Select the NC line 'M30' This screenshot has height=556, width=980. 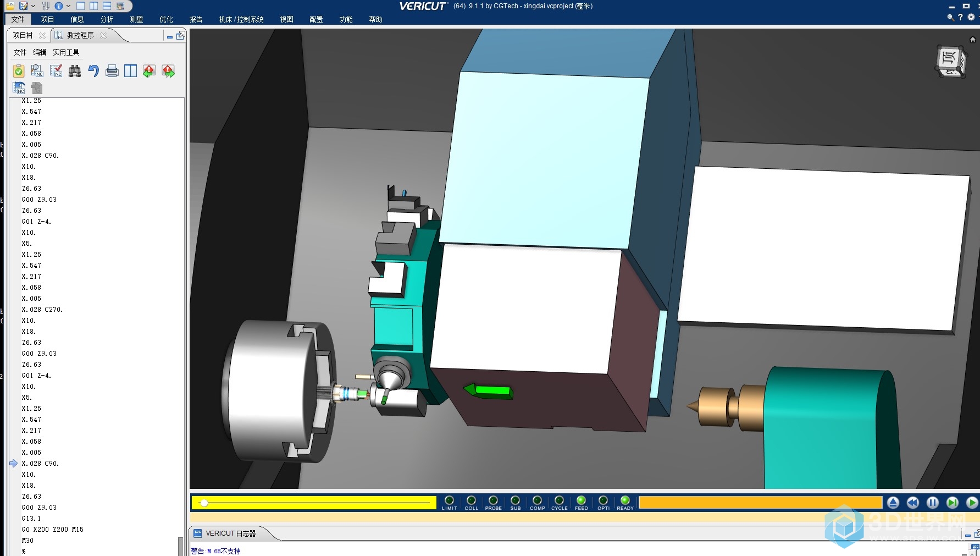[27, 541]
